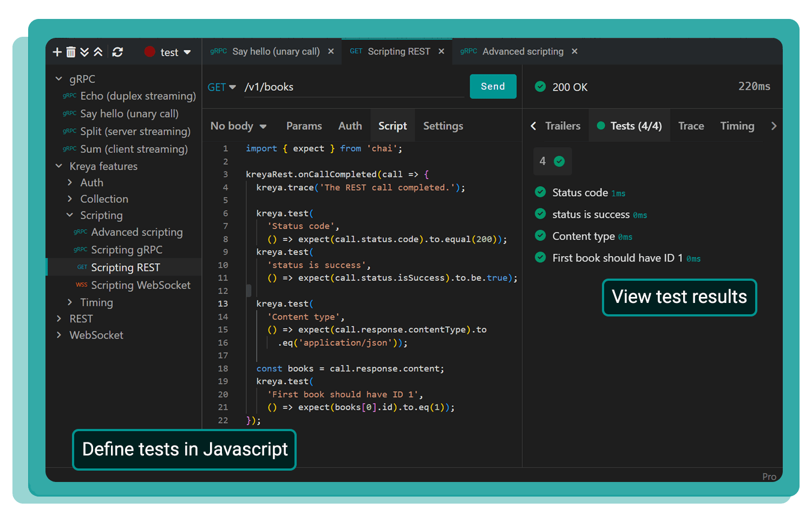Click the 'Pro' label in the status bar
Image resolution: width=812 pixels, height=522 pixels.
tap(769, 477)
